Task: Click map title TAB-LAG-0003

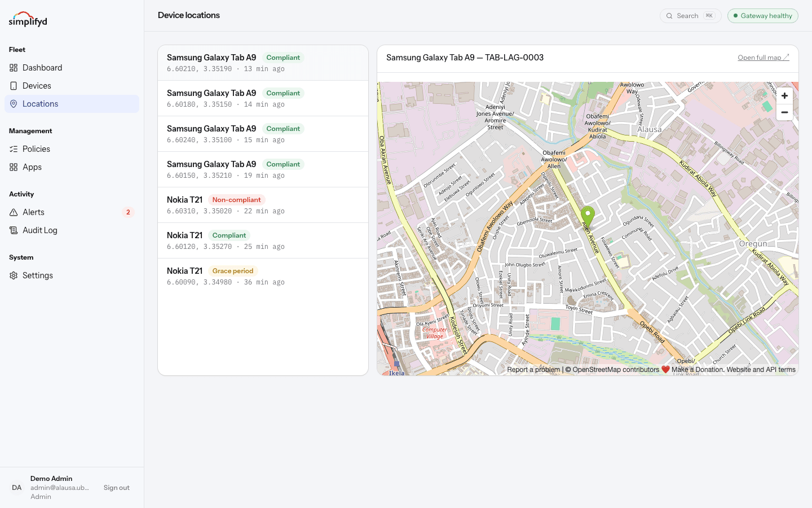Action: (465, 58)
